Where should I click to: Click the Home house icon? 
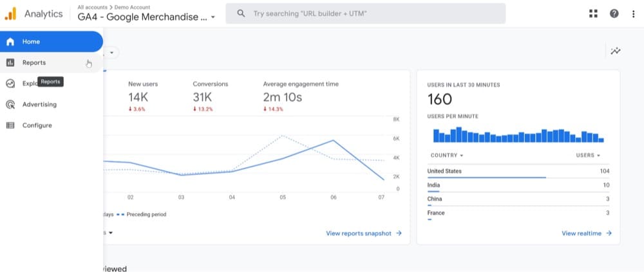tap(10, 42)
